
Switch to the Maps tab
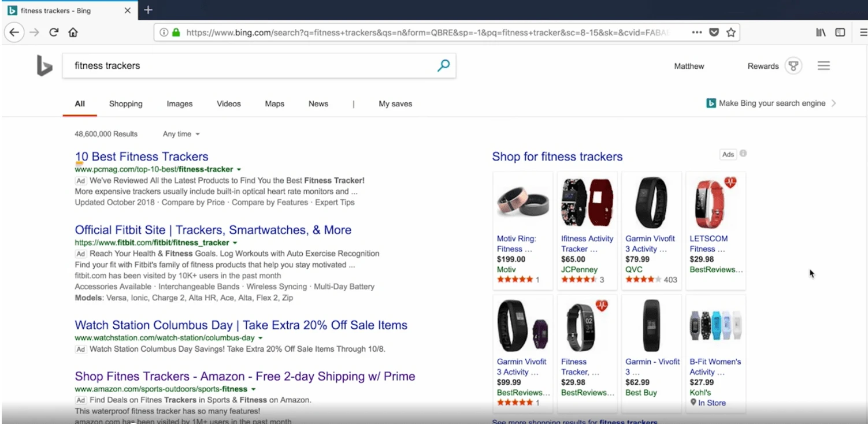coord(275,104)
